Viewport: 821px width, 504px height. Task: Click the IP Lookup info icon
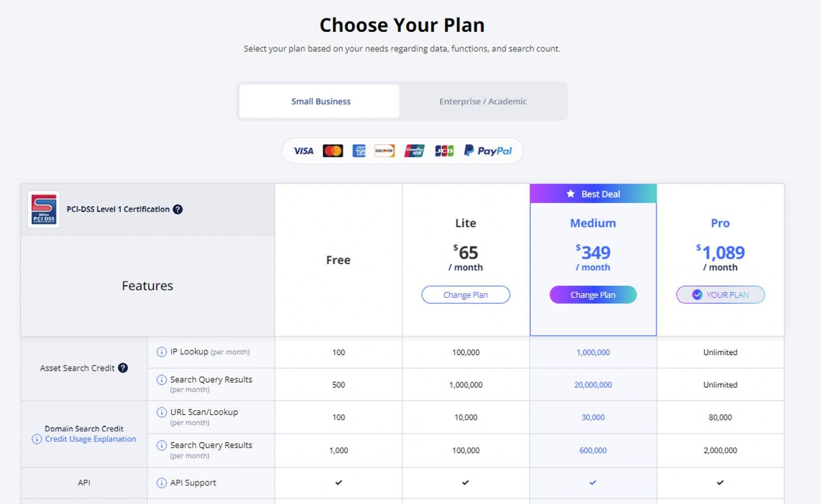tap(162, 352)
